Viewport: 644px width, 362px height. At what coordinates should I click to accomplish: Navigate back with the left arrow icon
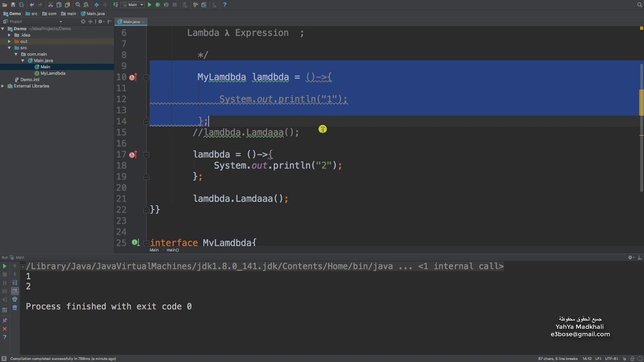[97, 5]
